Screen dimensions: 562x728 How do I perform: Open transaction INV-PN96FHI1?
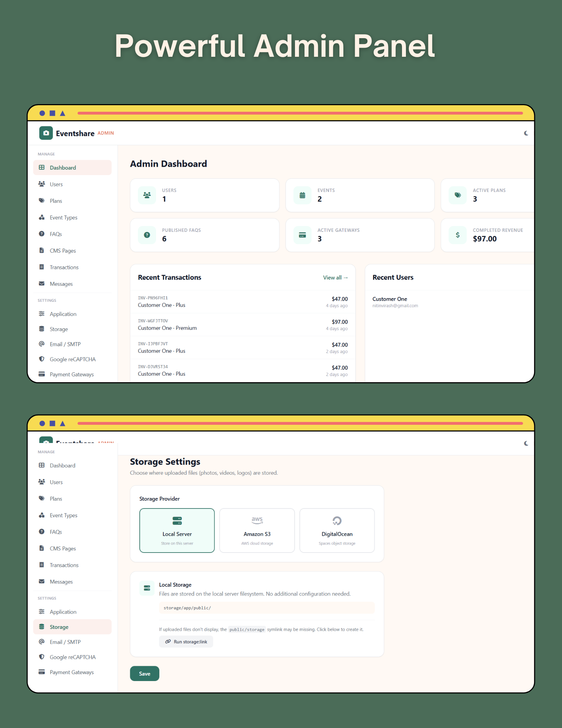243,302
